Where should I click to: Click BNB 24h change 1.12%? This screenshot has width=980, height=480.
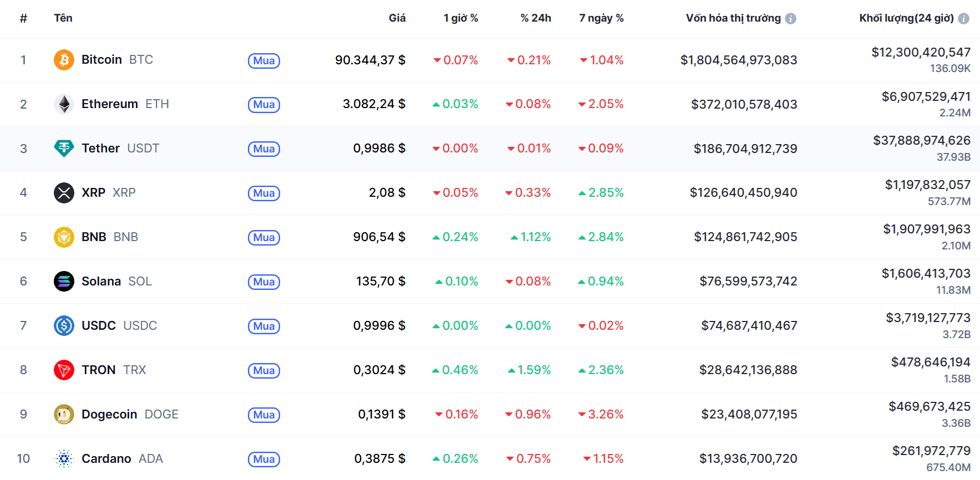[531, 237]
